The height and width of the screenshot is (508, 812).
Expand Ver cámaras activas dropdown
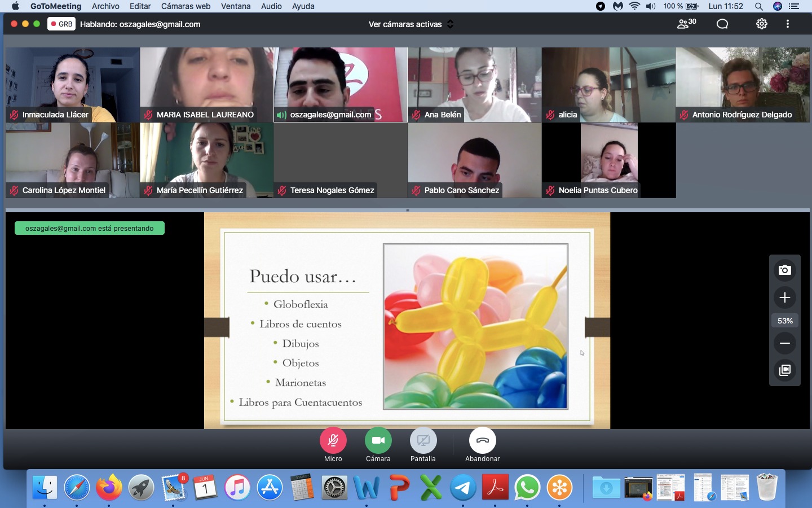[x=411, y=24]
